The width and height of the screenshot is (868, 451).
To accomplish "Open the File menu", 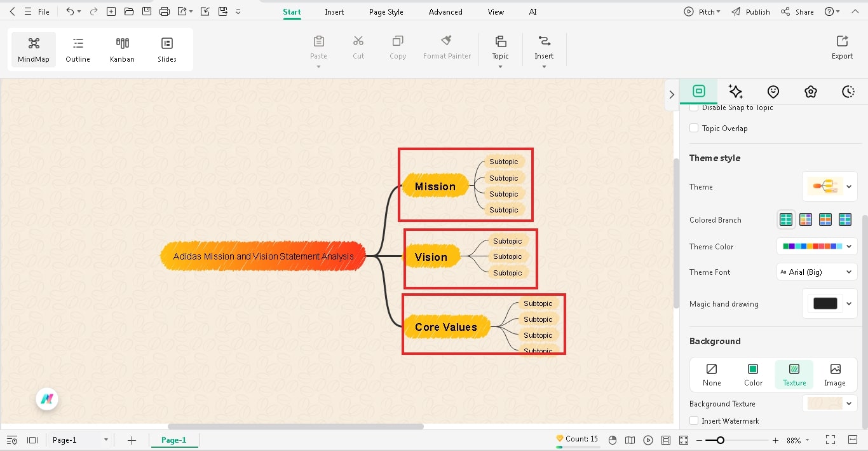I will (43, 12).
